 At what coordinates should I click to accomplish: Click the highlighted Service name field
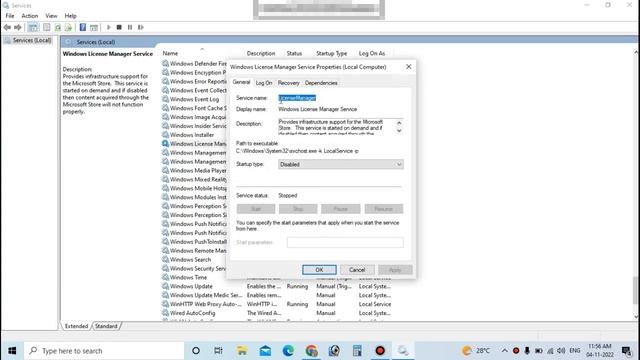point(297,98)
